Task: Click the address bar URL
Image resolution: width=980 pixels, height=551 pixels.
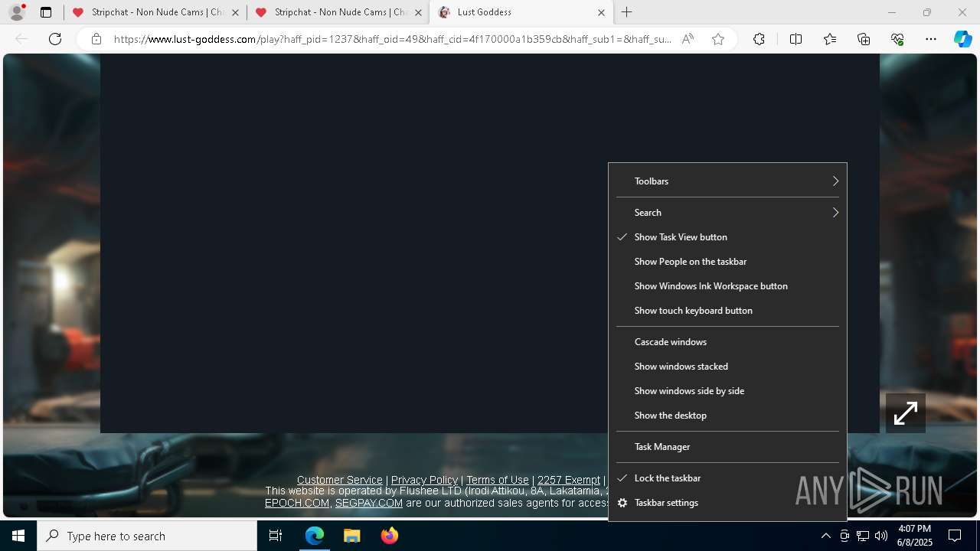Action: 392,39
